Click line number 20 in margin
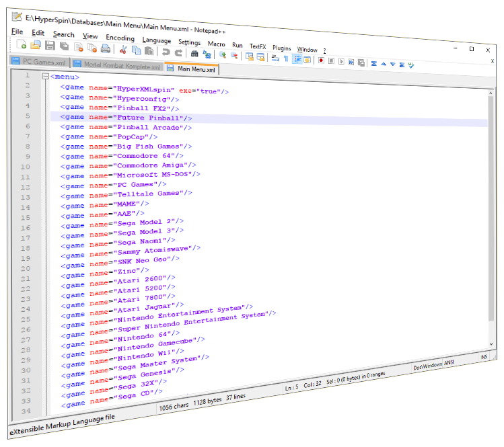Screen dimensions: 504x447 (x=26, y=268)
